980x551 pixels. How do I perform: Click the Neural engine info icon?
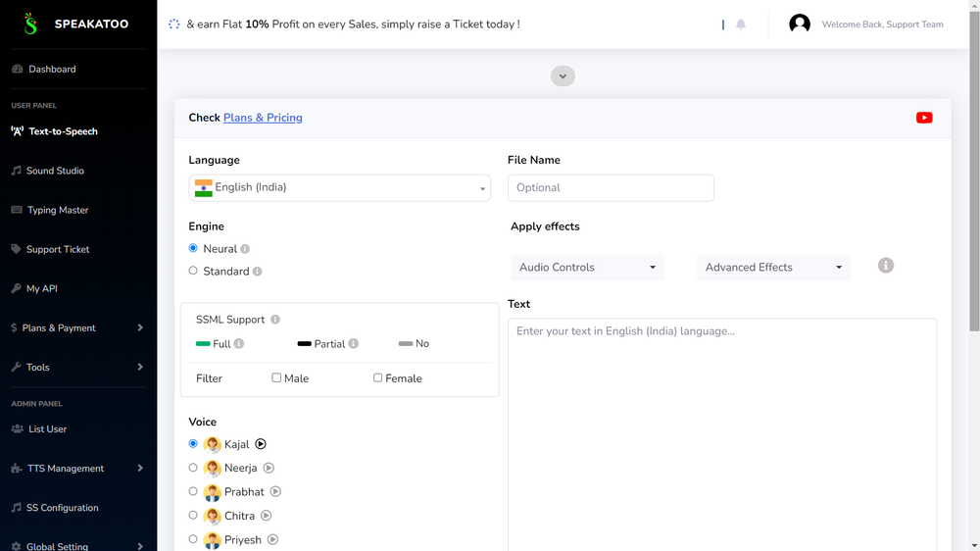245,249
